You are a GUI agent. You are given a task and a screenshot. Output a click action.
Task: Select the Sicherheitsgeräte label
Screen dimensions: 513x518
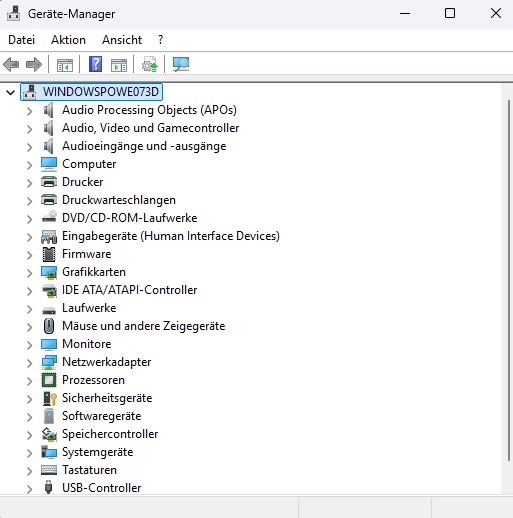click(x=107, y=398)
